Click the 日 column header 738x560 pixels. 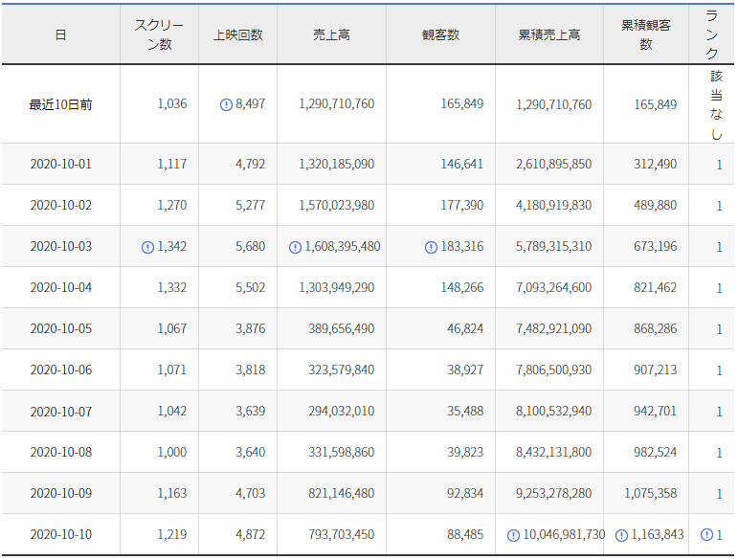[60, 34]
